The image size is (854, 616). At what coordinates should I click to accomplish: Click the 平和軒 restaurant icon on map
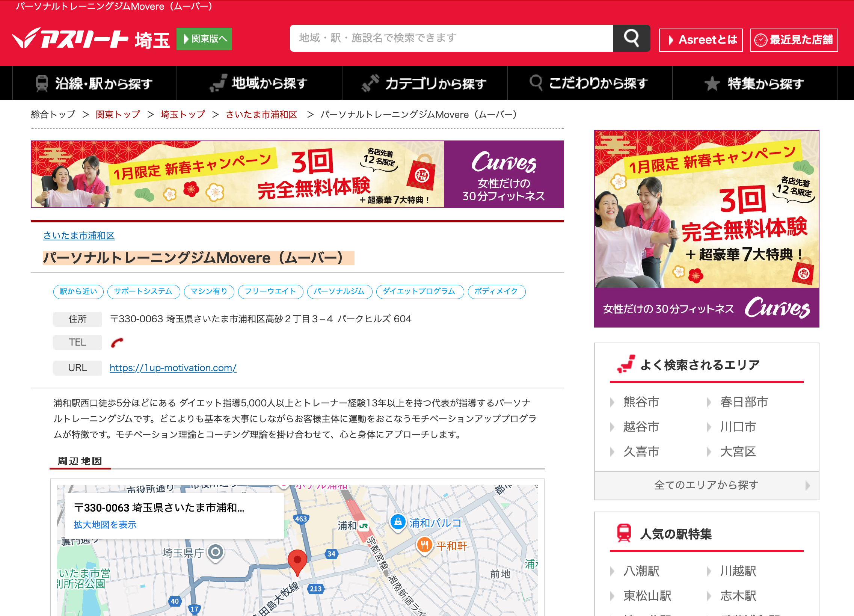tap(424, 545)
